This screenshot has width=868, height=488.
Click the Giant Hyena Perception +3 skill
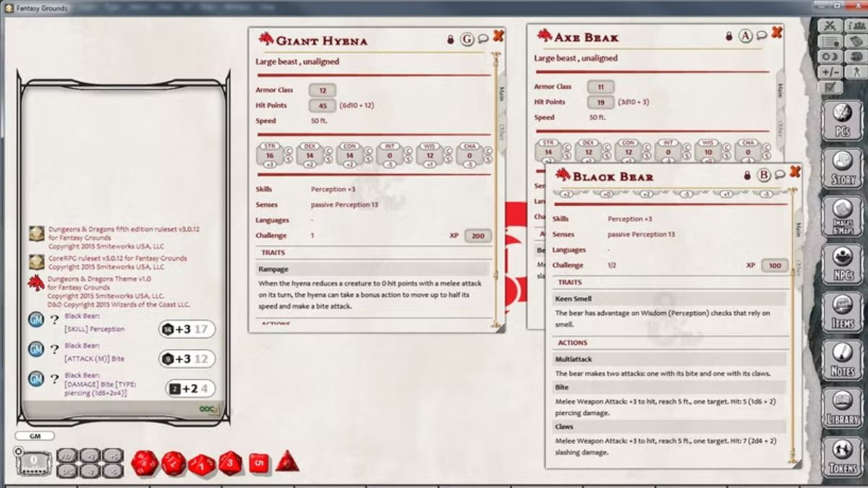point(333,189)
